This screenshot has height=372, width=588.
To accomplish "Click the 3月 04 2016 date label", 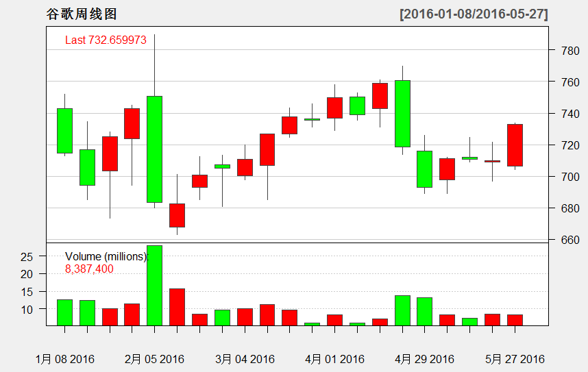I will [x=245, y=359].
